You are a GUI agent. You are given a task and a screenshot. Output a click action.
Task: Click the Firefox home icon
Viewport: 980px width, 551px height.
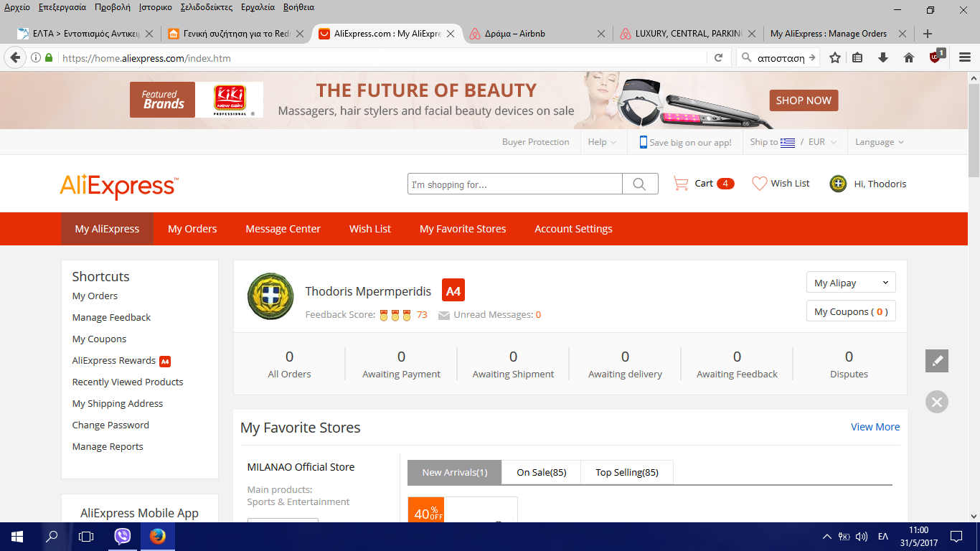pos(908,58)
